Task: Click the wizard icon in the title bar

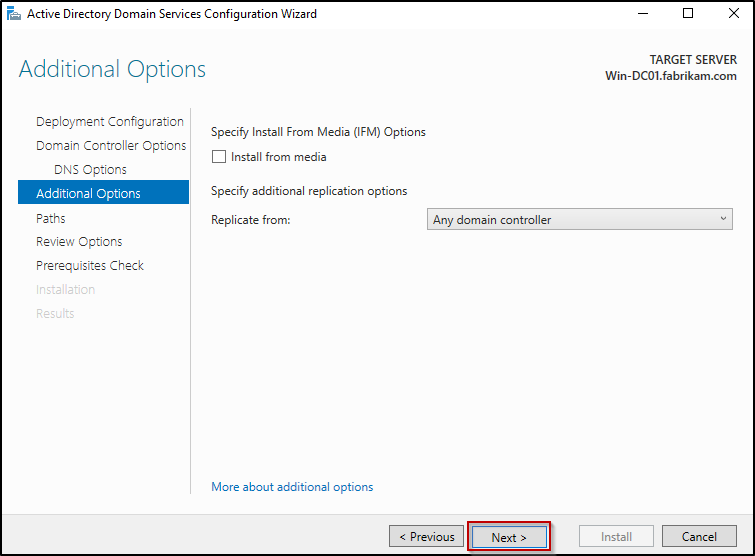Action: click(13, 14)
